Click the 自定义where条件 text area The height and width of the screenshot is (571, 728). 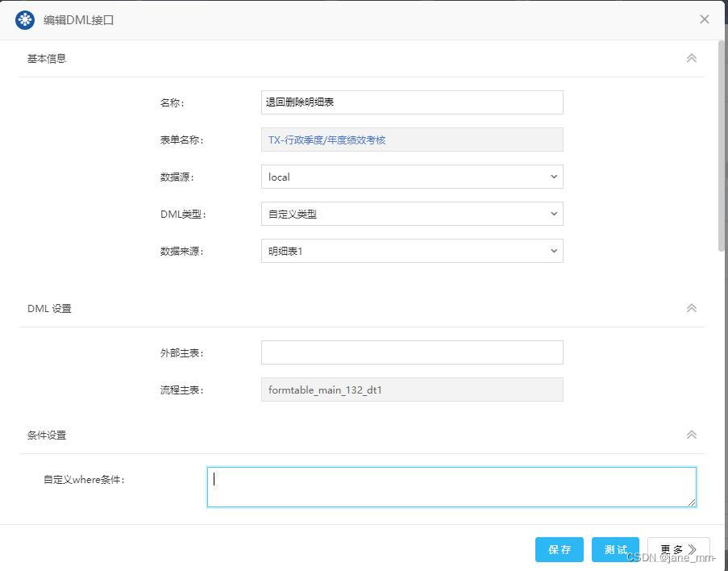pos(451,486)
